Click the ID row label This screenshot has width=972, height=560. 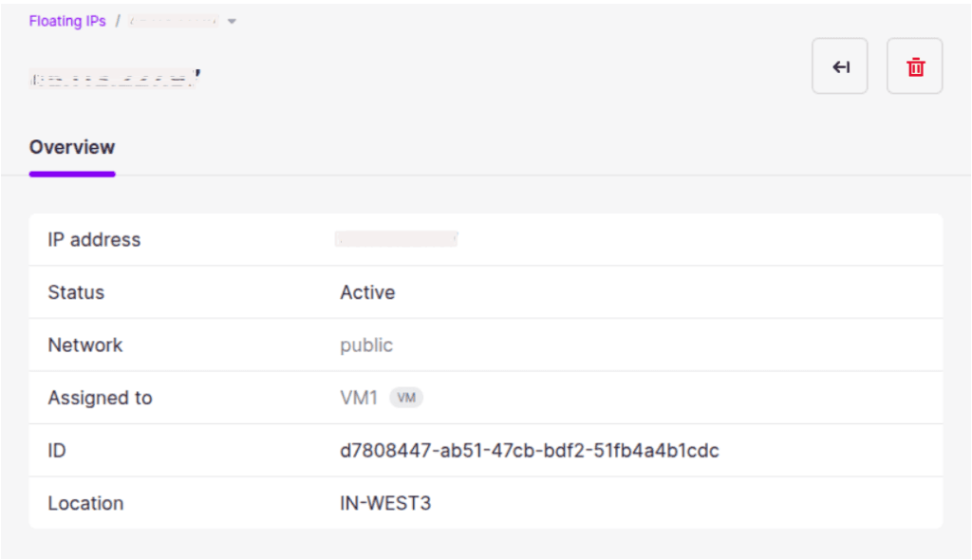(x=57, y=450)
